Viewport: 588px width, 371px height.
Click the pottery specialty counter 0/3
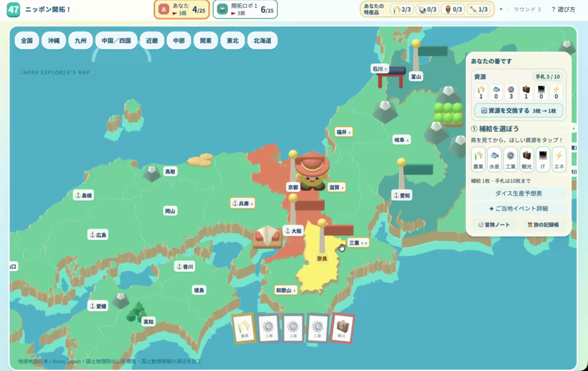[x=453, y=9]
